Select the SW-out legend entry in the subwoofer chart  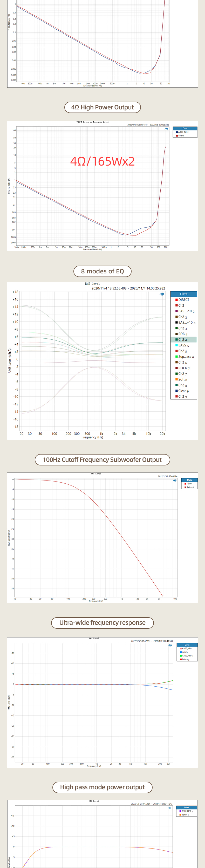pos(190,487)
